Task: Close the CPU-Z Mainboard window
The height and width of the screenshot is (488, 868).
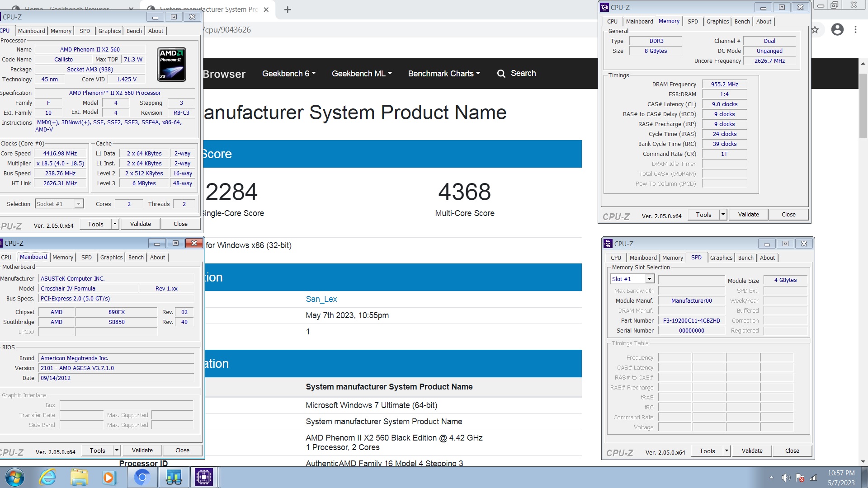Action: pos(194,243)
